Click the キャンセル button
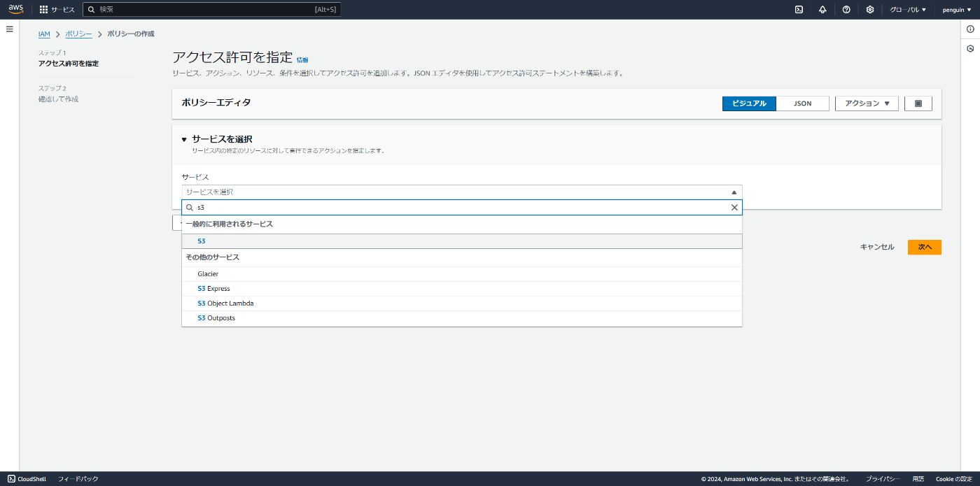This screenshot has height=486, width=980. [x=877, y=247]
